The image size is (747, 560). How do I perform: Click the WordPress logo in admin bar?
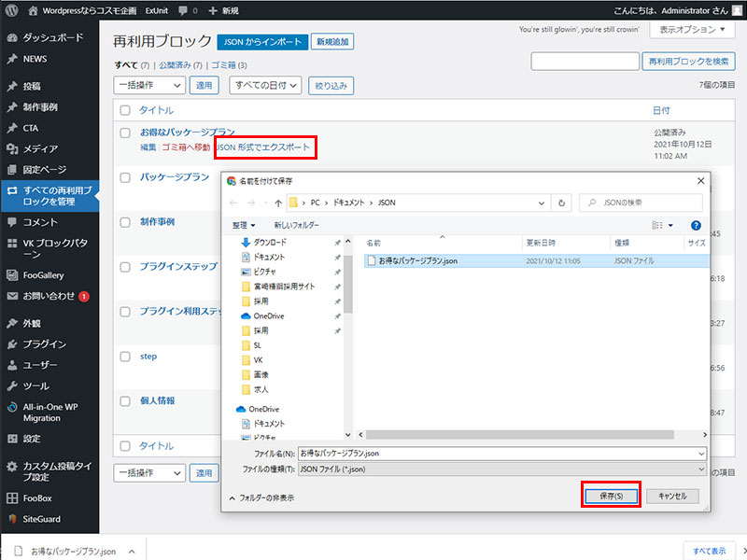(x=12, y=10)
